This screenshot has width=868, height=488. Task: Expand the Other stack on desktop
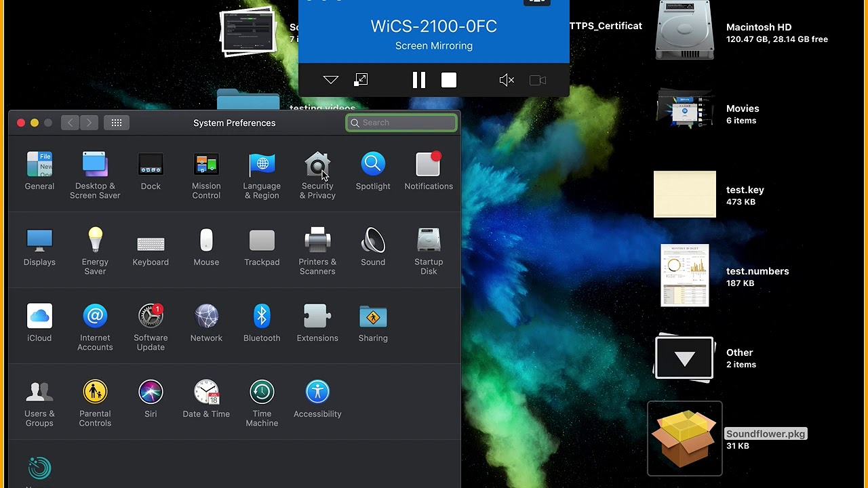(685, 358)
